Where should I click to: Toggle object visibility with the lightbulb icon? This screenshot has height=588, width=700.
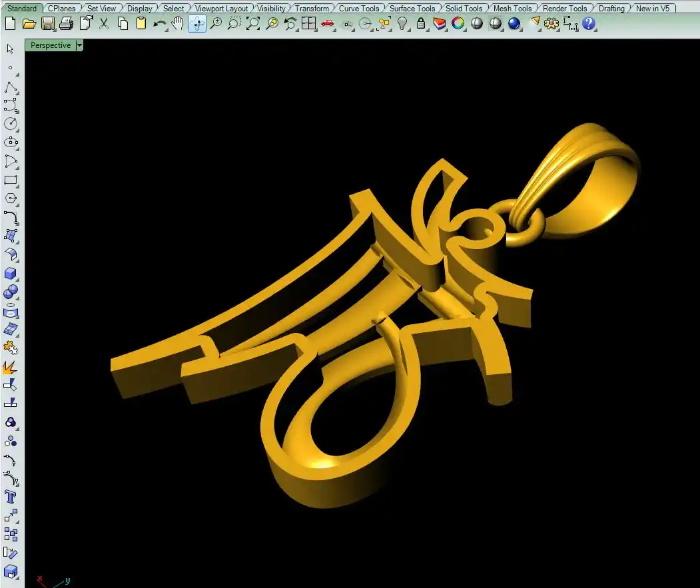402,24
